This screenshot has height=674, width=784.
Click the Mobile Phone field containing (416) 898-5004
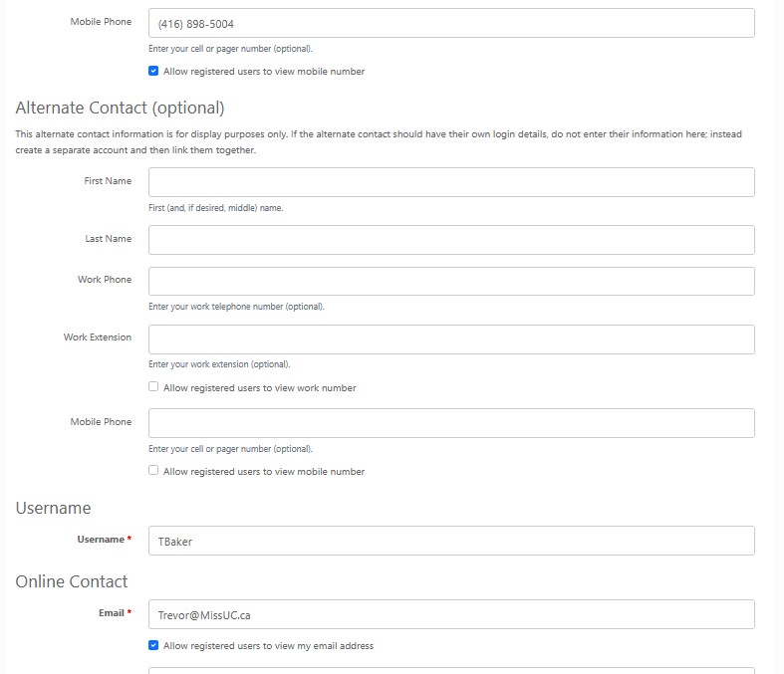point(450,23)
